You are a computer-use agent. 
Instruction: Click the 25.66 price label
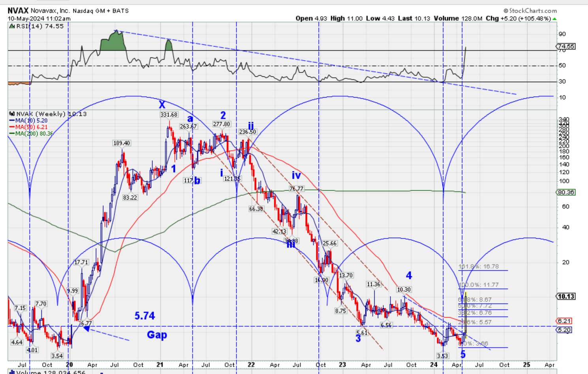tap(329, 244)
